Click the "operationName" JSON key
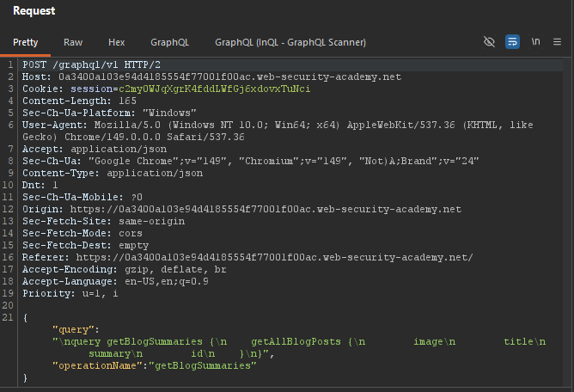Screen dimensions: 574x392 tap(97, 365)
